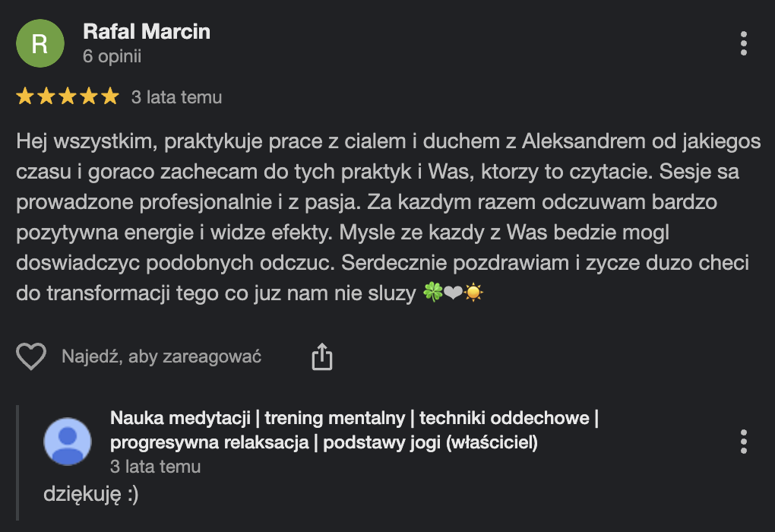Viewport: 775px width, 532px height.
Task: Click Rafal Marcin's green R avatar
Action: (40, 43)
